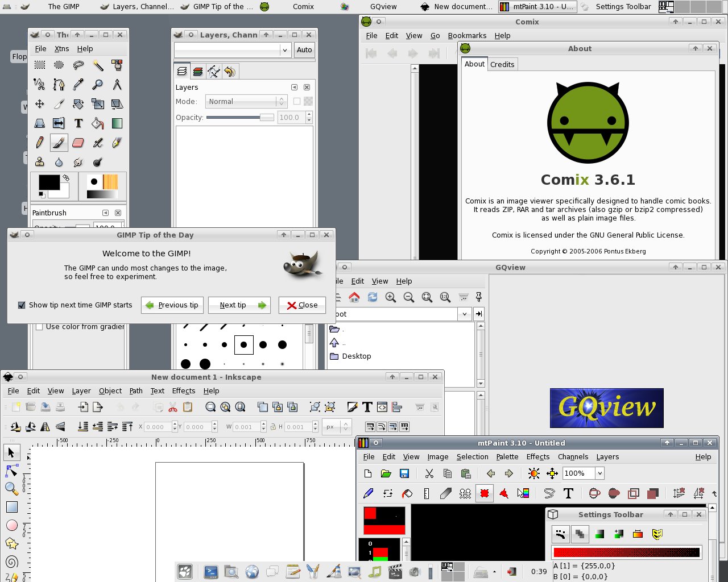Select the Text tool in Inkscape toolbar
The image size is (728, 582).
(x=367, y=407)
